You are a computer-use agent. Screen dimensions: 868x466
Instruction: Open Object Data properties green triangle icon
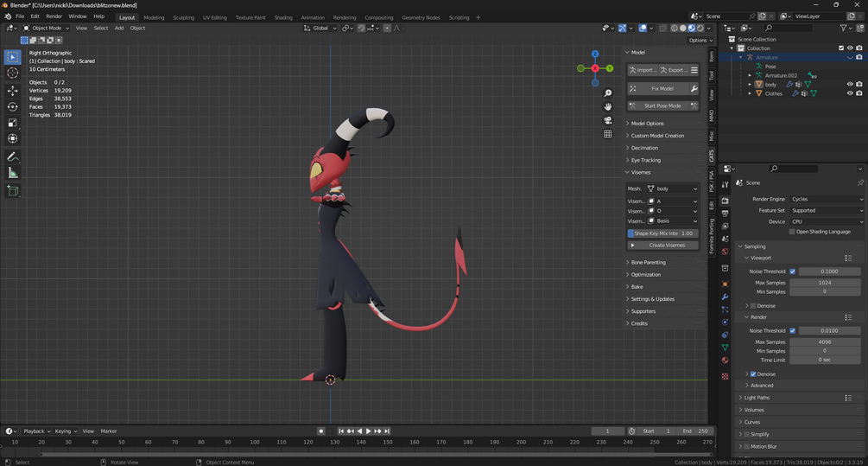725,348
